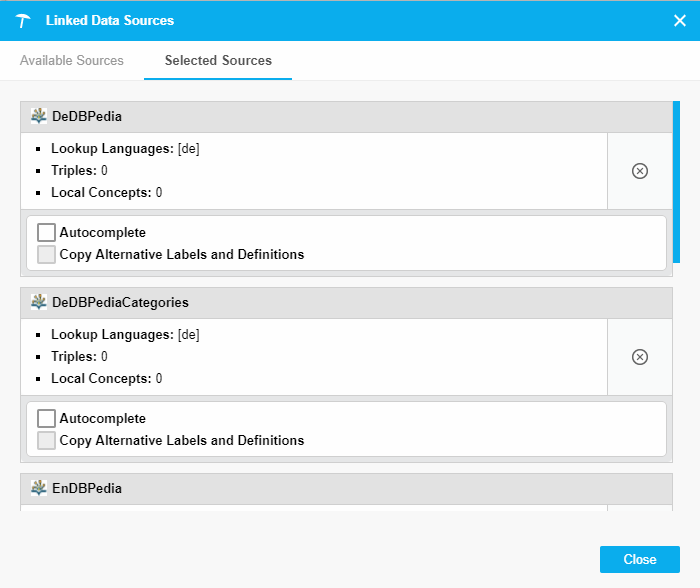This screenshot has width=700, height=588.
Task: Select the DeDBPedia header row
Action: [x=340, y=116]
